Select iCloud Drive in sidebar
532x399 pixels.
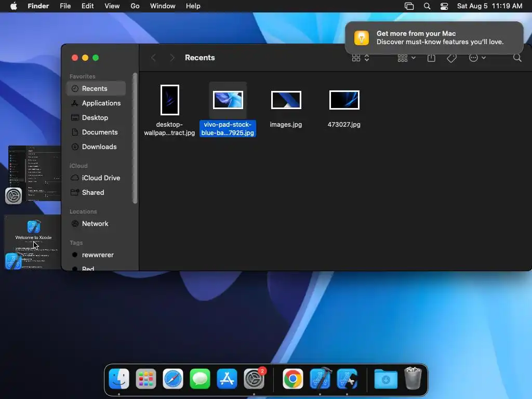tap(96, 178)
